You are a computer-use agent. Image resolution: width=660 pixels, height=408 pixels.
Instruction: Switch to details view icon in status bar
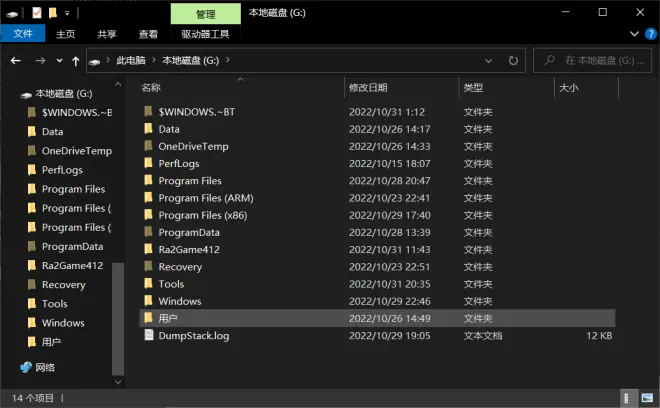(x=626, y=398)
